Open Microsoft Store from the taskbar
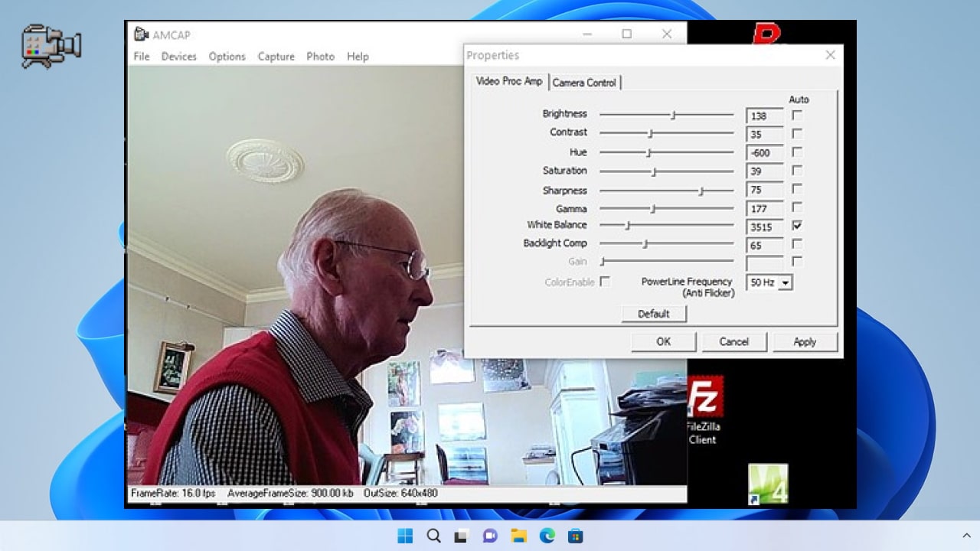 pyautogui.click(x=575, y=536)
